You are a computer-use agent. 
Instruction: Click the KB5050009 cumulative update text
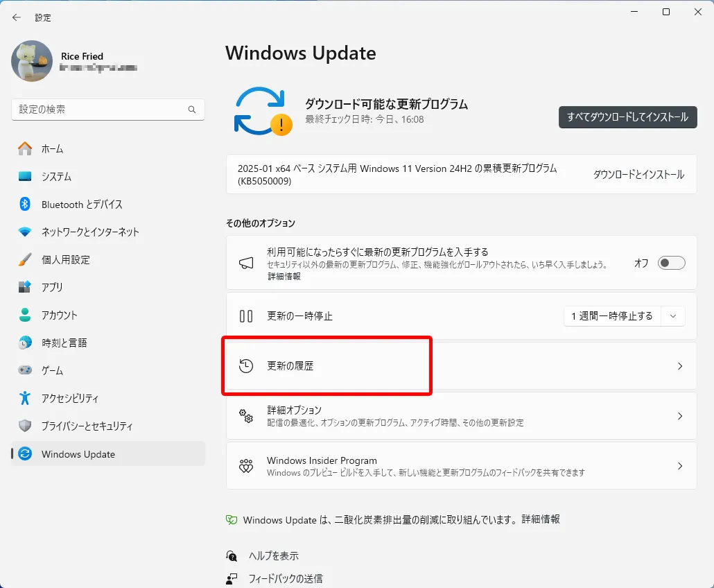[397, 175]
